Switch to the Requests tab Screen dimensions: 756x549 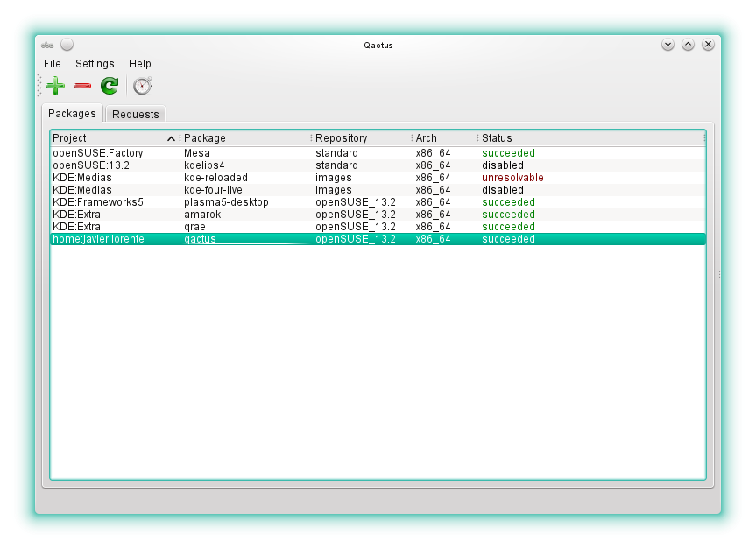pyautogui.click(x=136, y=114)
